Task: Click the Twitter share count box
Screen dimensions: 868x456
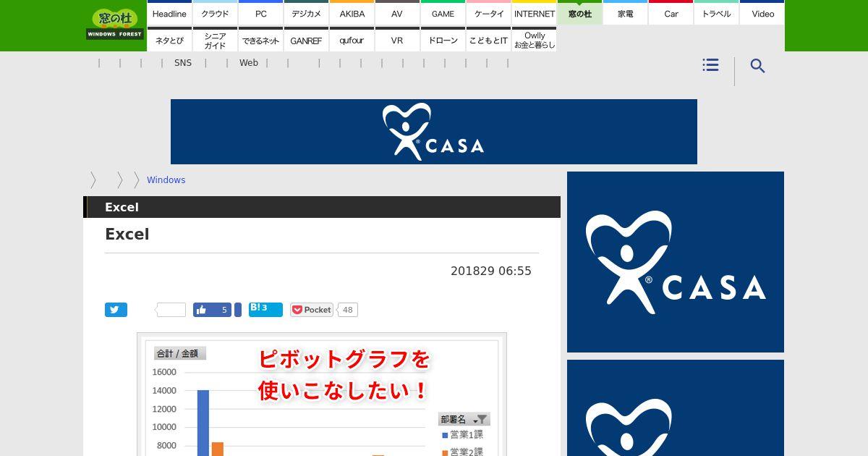Action: point(171,310)
